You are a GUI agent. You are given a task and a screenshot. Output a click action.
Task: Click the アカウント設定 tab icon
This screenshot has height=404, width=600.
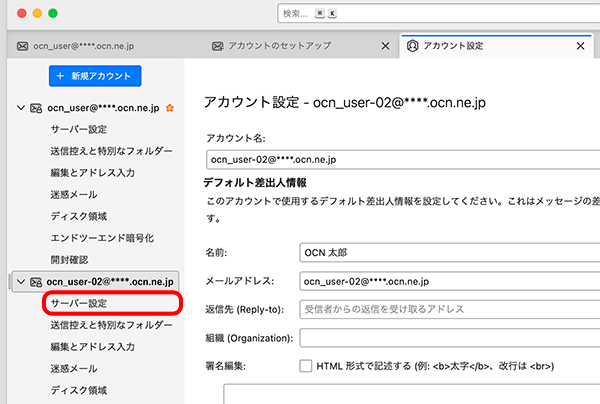pos(412,47)
